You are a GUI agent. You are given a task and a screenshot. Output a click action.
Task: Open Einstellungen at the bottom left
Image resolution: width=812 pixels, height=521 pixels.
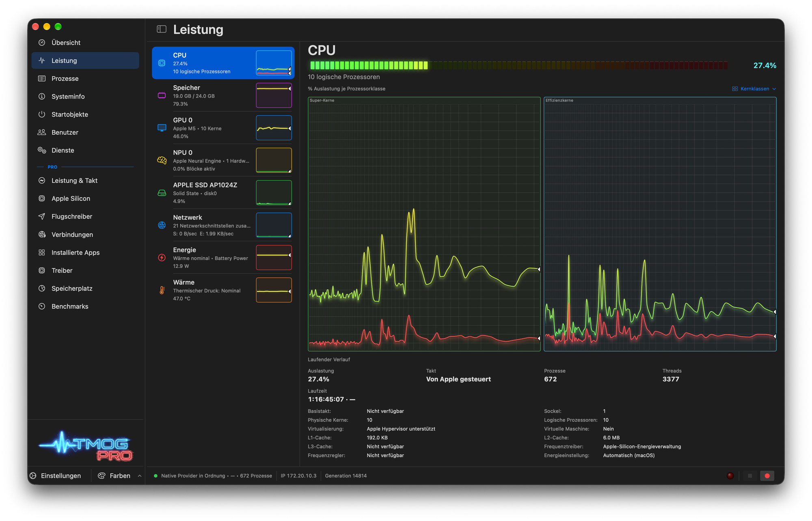click(x=56, y=476)
